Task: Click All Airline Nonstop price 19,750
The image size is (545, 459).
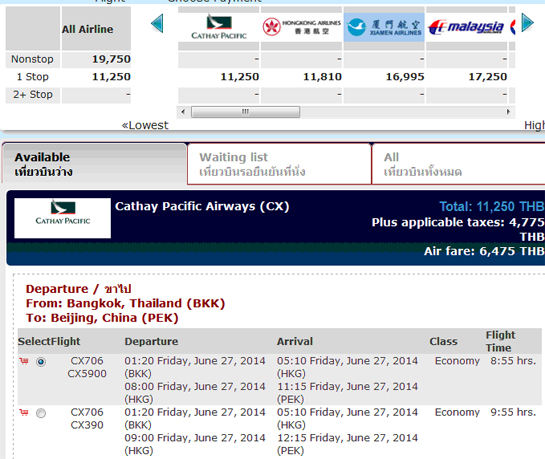Action: 111,59
